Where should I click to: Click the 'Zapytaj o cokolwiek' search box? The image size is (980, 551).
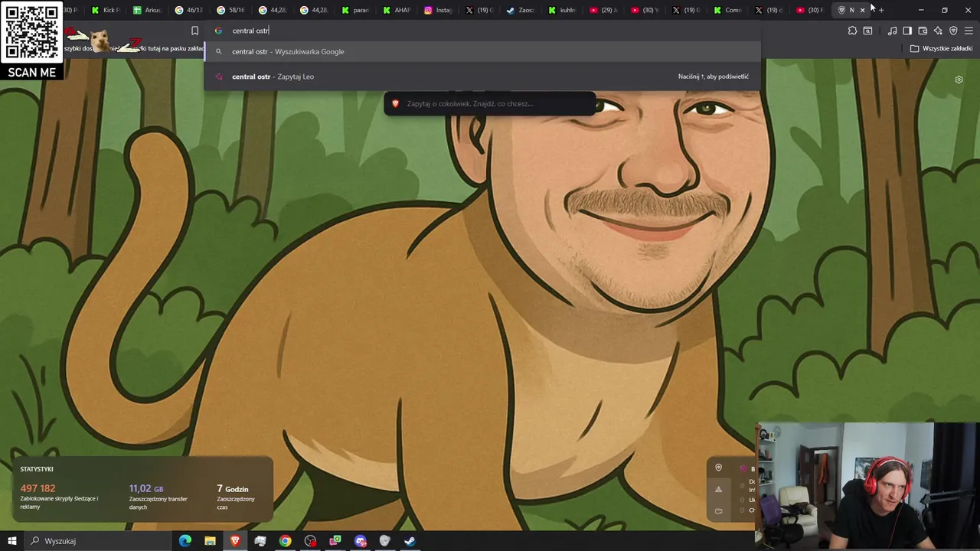(490, 103)
